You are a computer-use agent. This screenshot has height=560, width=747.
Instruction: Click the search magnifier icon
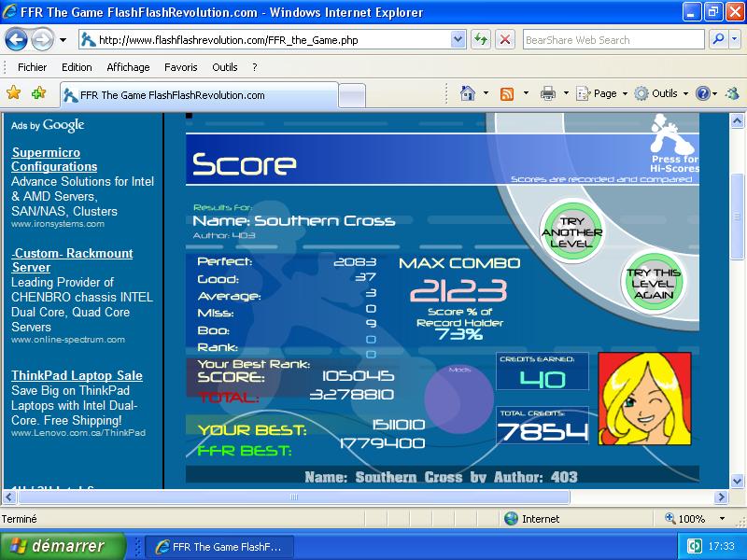pos(718,40)
